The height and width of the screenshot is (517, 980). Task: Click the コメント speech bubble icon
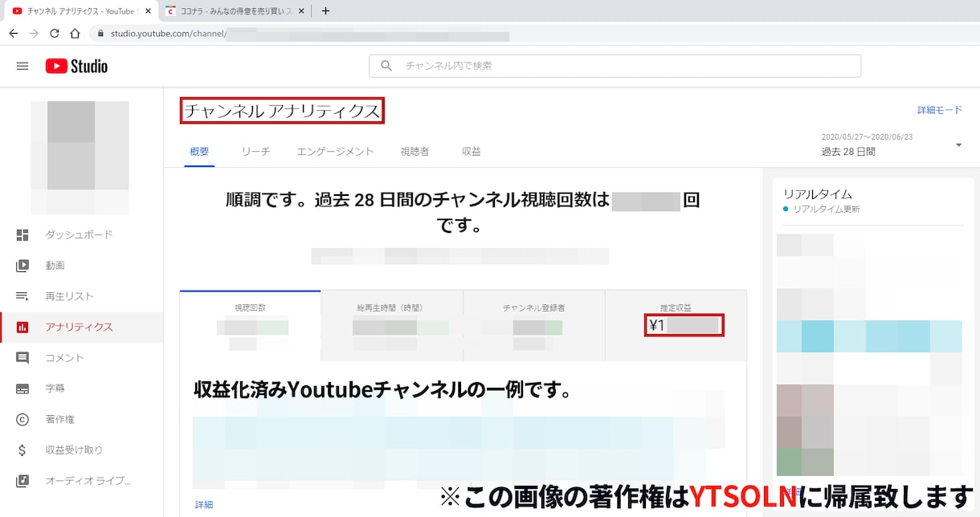coord(22,357)
